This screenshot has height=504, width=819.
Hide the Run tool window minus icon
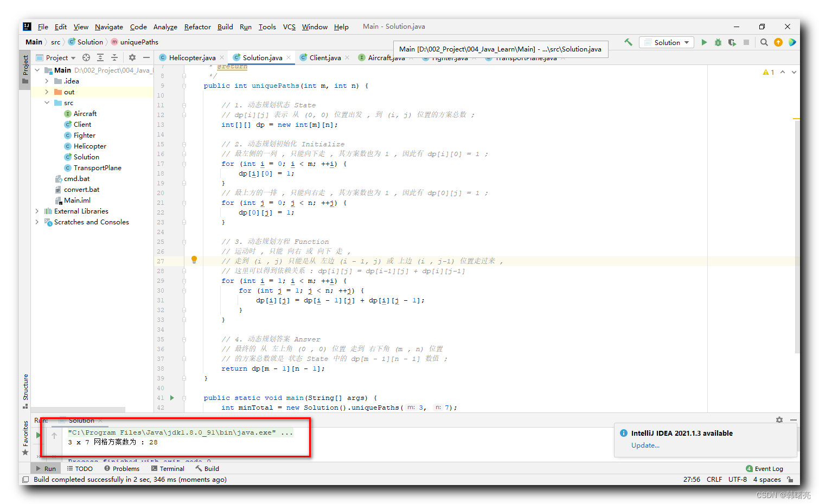794,420
